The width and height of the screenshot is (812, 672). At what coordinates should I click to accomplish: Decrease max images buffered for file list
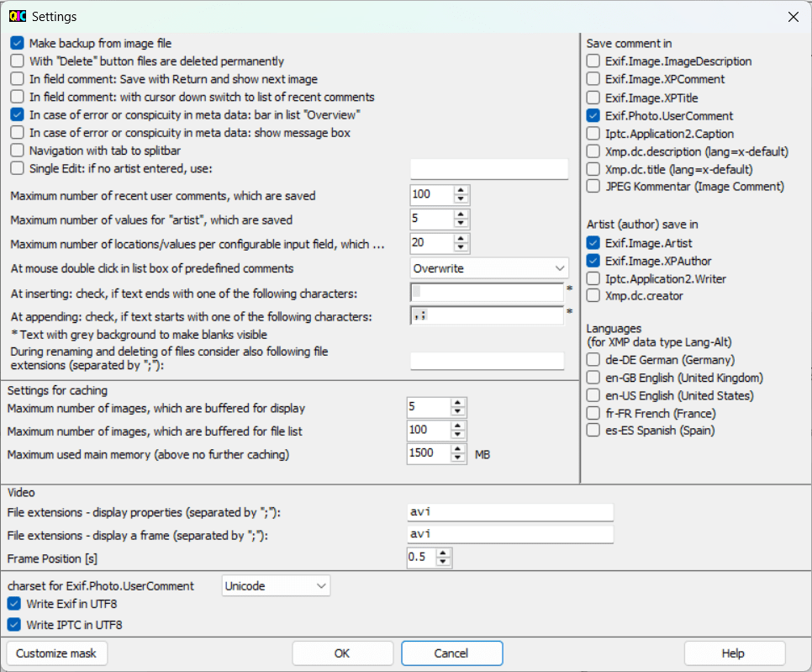point(457,436)
